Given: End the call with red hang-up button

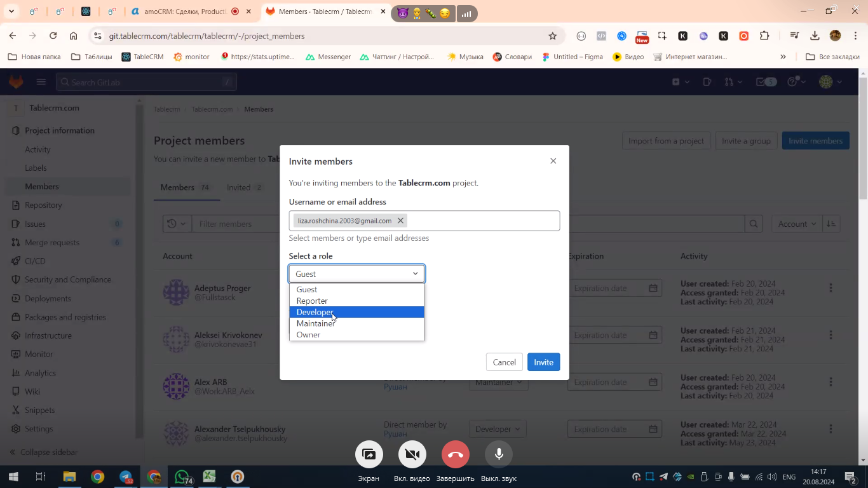Looking at the screenshot, I should 456,454.
